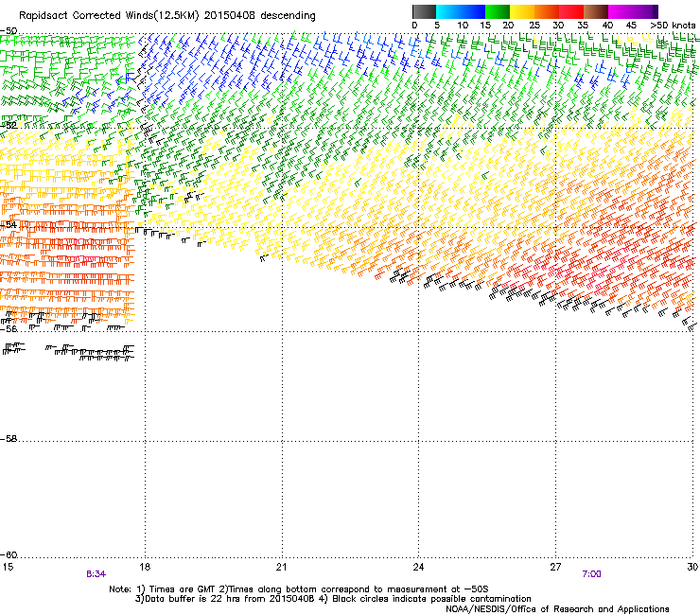The height and width of the screenshot is (615, 700).
Task: Click the 30 longitude axis label
Action: pos(692,567)
